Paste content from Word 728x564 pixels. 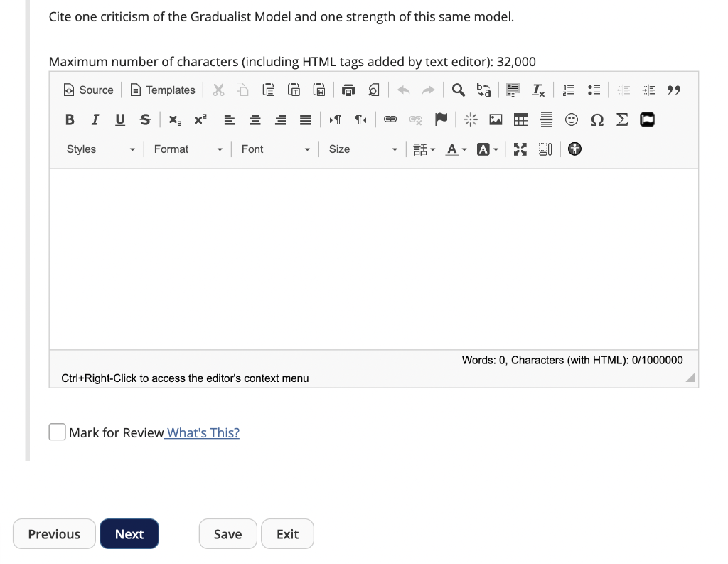[x=319, y=89]
